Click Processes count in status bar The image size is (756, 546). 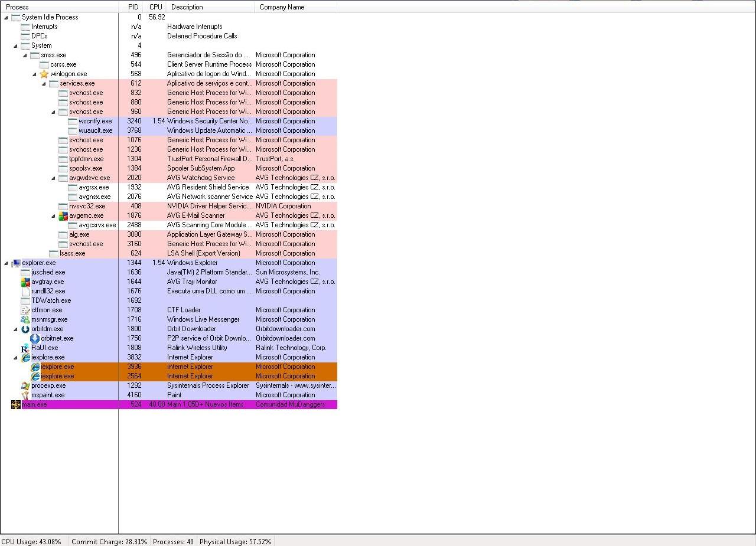pos(173,541)
